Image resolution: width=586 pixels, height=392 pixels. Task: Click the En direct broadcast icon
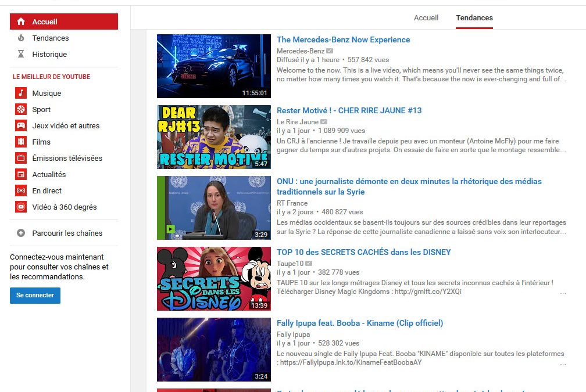(21, 190)
